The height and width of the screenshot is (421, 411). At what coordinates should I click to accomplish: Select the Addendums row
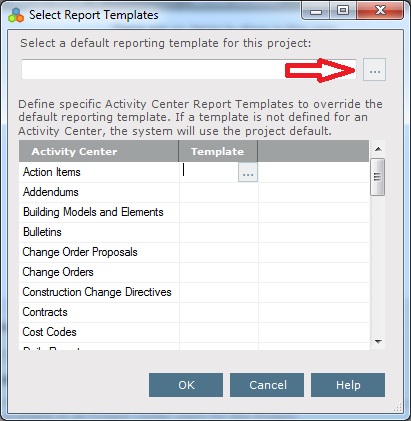tap(194, 192)
